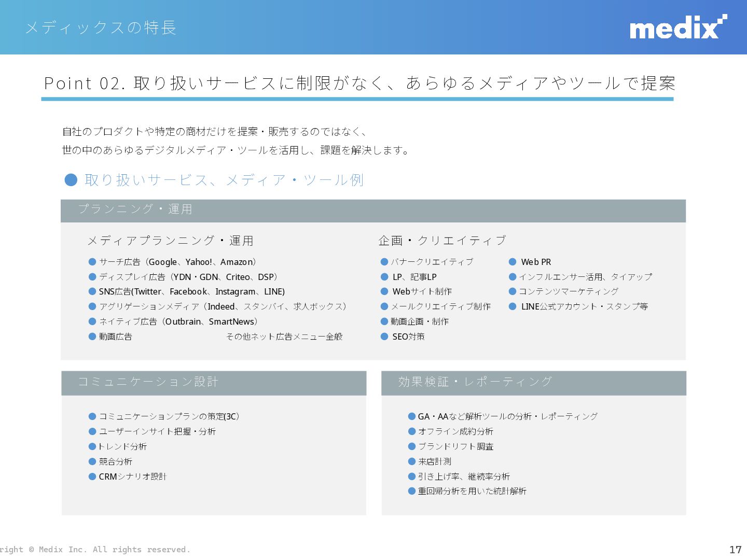Click the Medix Inc. copyright notice

coord(95,550)
